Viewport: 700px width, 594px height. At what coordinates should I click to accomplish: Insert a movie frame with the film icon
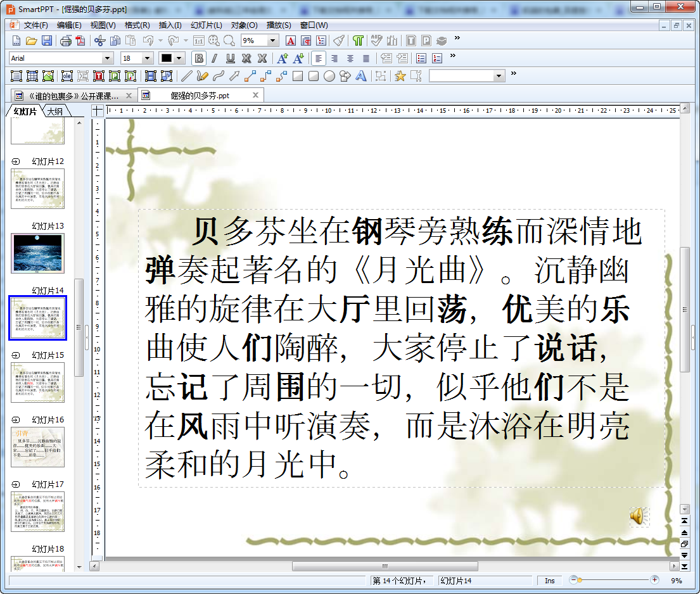151,77
